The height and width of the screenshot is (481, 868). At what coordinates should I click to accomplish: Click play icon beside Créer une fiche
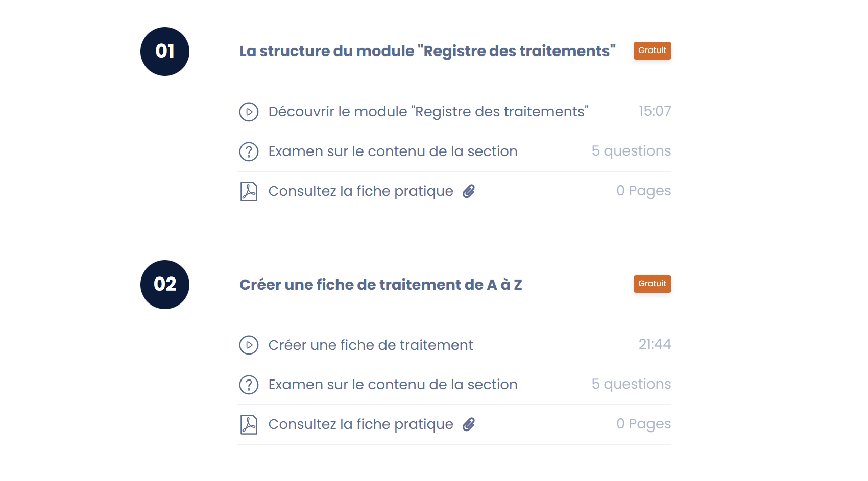[x=249, y=345]
